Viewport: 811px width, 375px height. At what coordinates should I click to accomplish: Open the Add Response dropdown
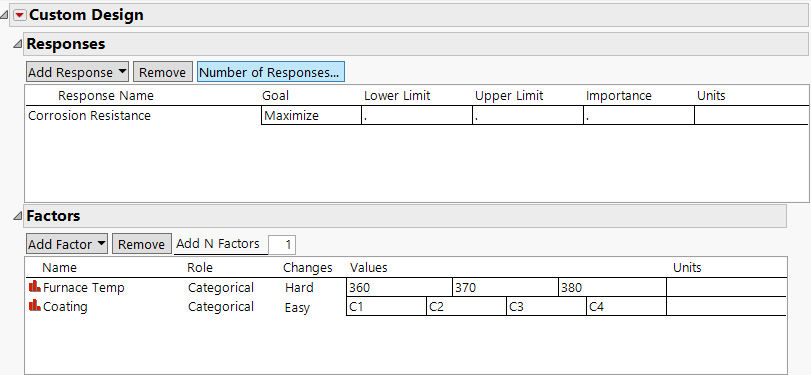point(78,72)
